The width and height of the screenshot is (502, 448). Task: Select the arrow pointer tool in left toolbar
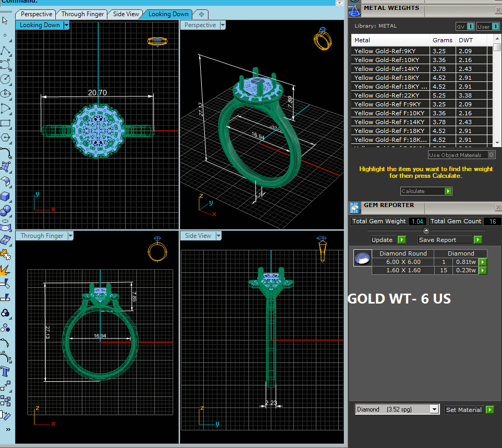tap(5, 20)
